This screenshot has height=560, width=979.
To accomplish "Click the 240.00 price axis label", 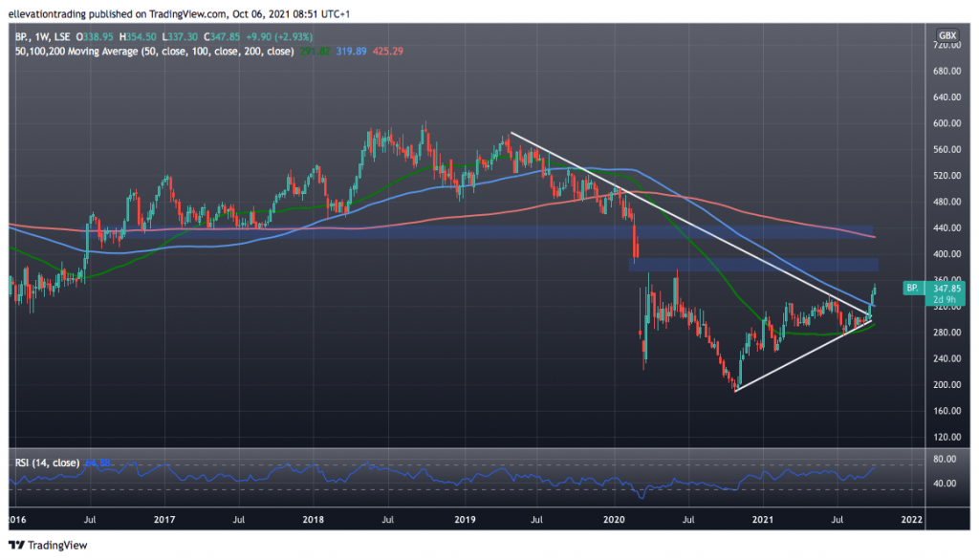I will click(x=946, y=359).
